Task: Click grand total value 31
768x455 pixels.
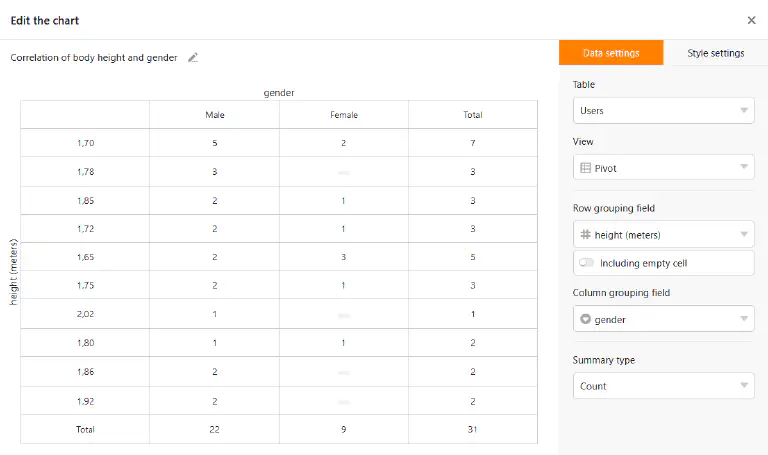Action: tap(473, 430)
